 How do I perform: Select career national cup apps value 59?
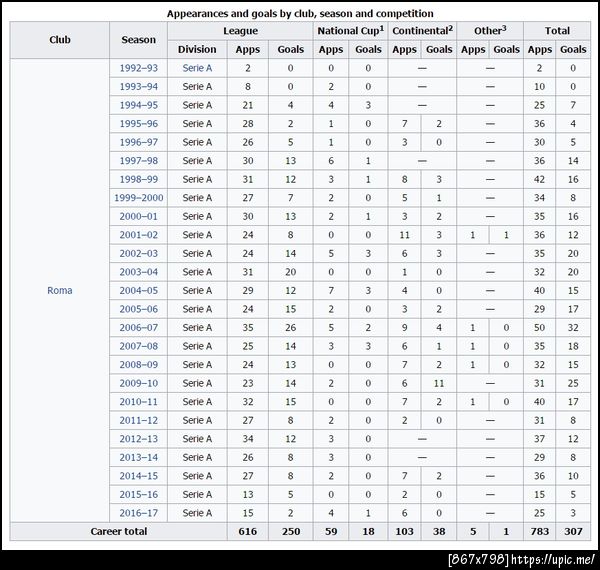coord(331,531)
